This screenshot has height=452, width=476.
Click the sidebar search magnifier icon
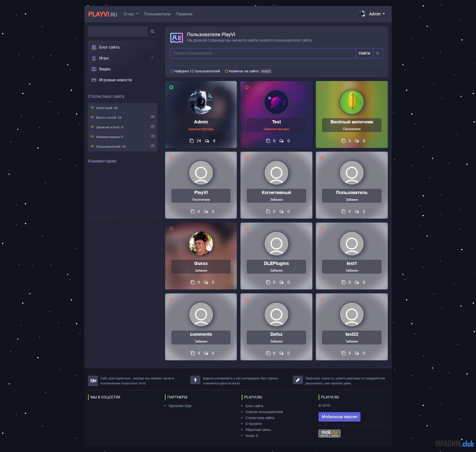click(152, 31)
